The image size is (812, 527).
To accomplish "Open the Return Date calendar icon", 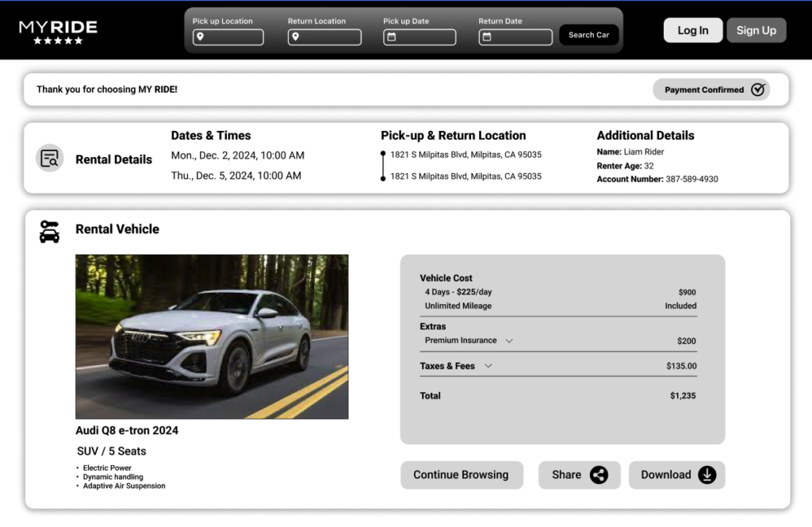I will click(x=487, y=37).
